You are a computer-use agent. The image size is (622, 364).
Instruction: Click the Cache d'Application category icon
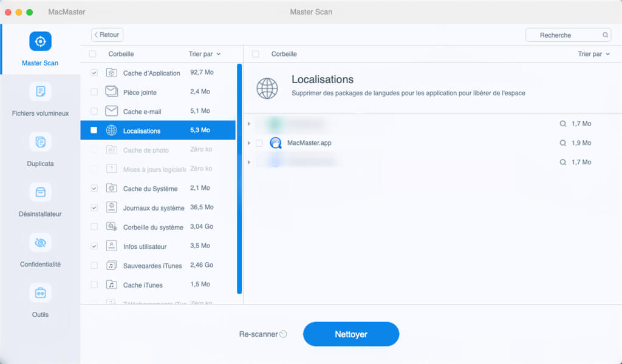pyautogui.click(x=112, y=72)
